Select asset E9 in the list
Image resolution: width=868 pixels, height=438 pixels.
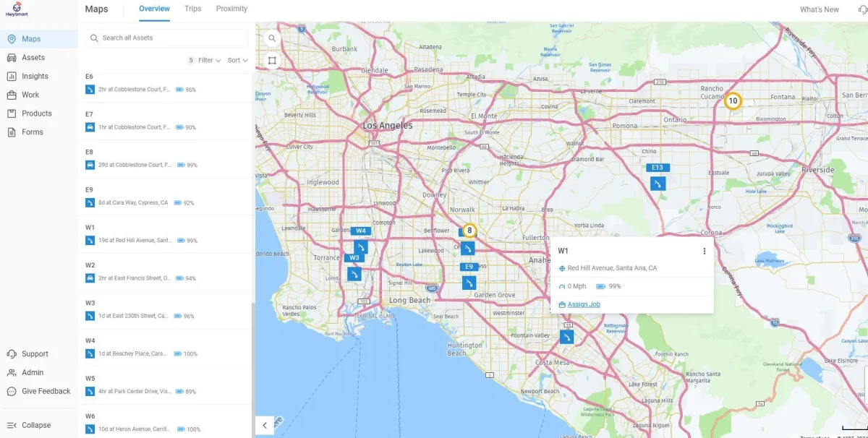(165, 196)
